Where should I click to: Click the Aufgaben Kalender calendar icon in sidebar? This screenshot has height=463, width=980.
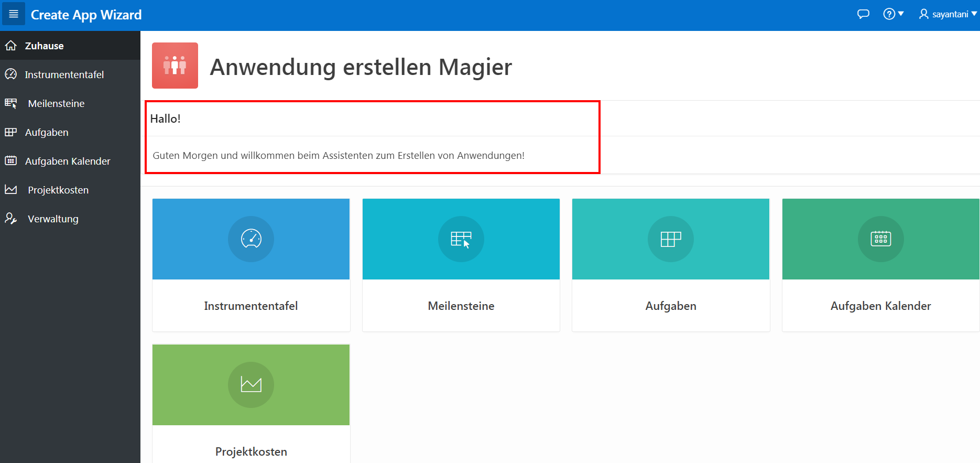tap(11, 161)
